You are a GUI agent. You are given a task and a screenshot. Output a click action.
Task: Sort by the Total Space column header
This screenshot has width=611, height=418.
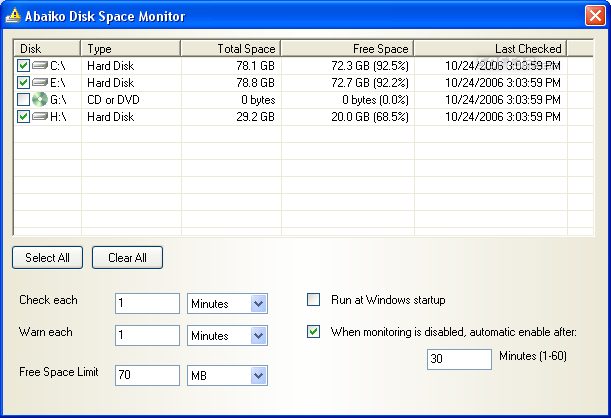click(231, 49)
